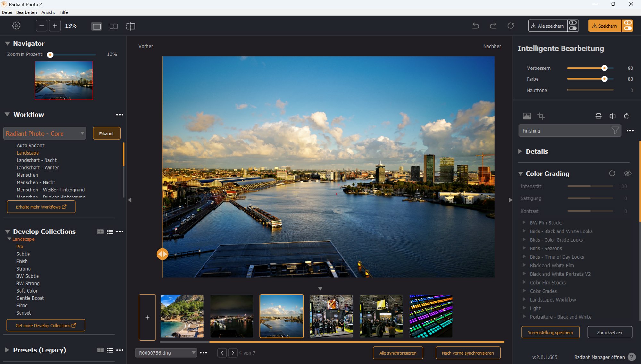Collapse the Workflow panel

tap(7, 115)
